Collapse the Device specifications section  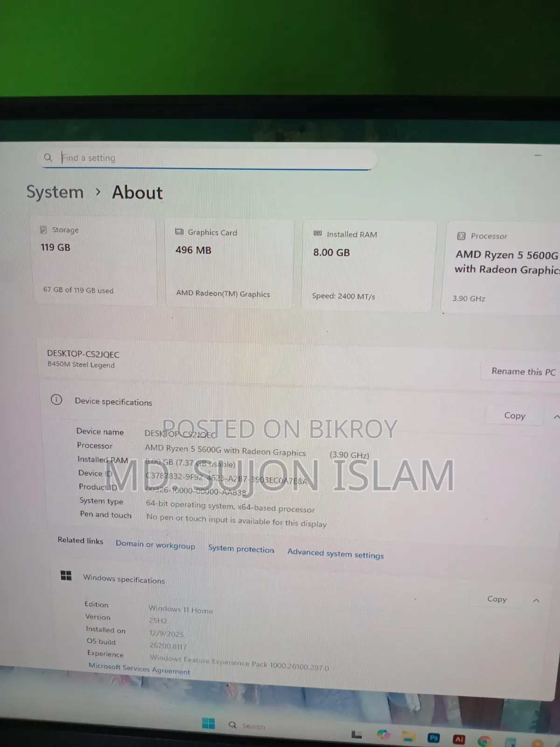(x=556, y=417)
